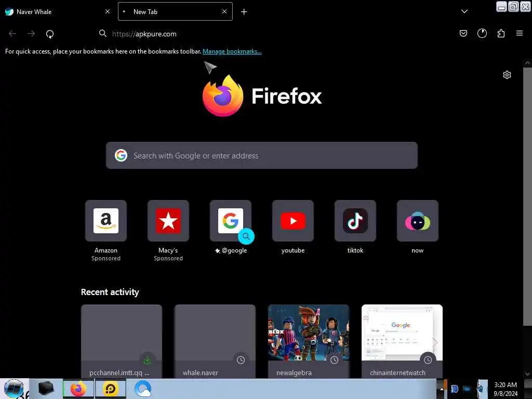The height and width of the screenshot is (399, 532).
Task: Click the taskbar clock showing 3:20 AM
Action: pos(506,389)
